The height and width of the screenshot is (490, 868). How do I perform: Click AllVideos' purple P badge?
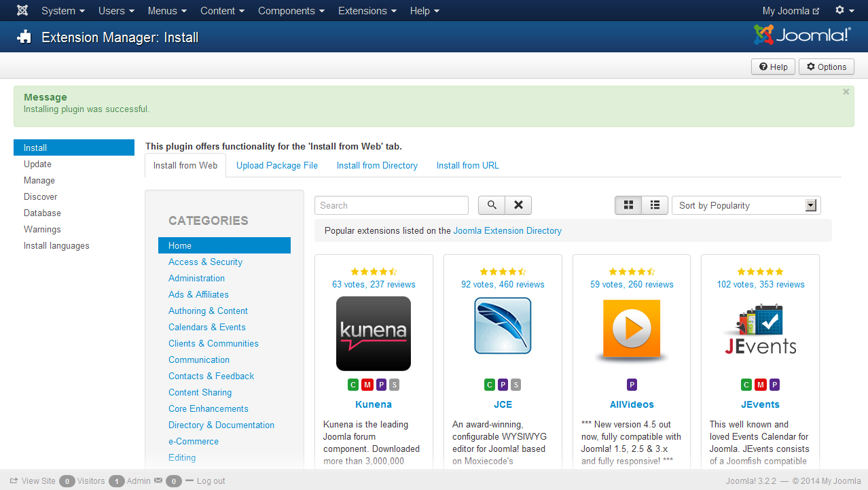pos(632,385)
